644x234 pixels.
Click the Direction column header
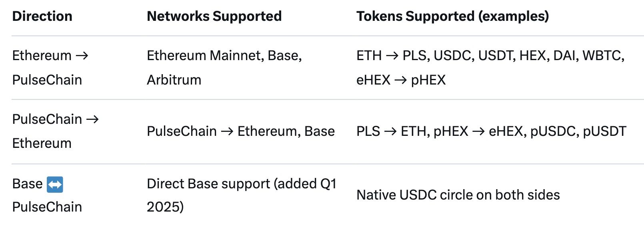pyautogui.click(x=42, y=16)
